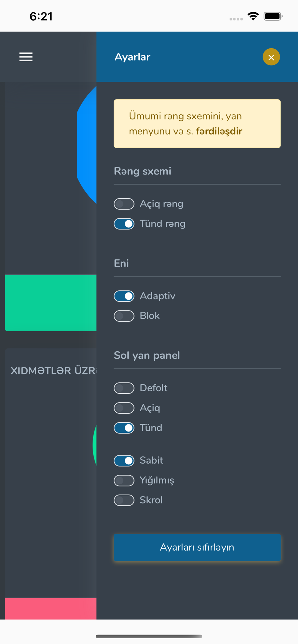Enable Yığılmış sidebar mode

[124, 480]
